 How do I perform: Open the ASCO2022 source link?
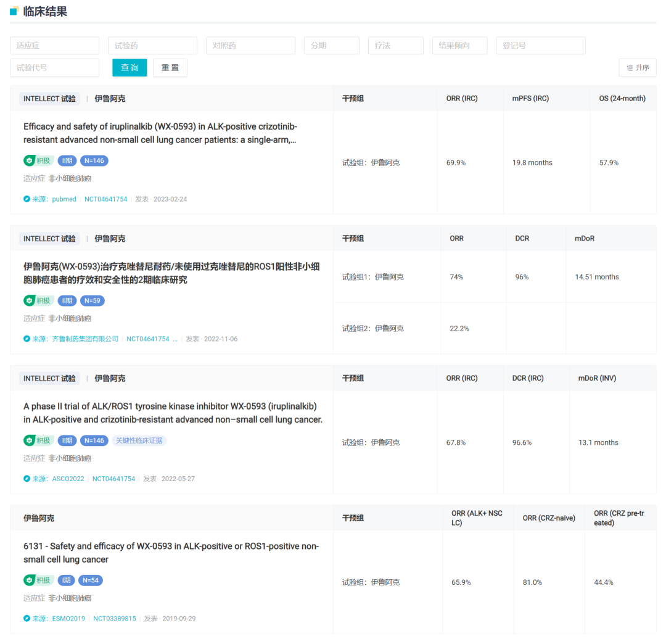68,479
